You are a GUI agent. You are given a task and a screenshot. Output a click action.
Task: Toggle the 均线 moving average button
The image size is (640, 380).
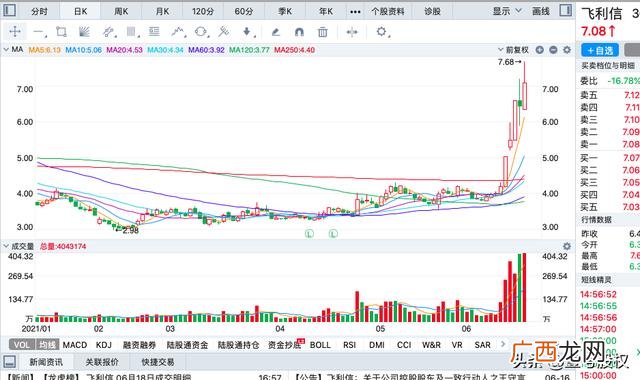click(48, 345)
